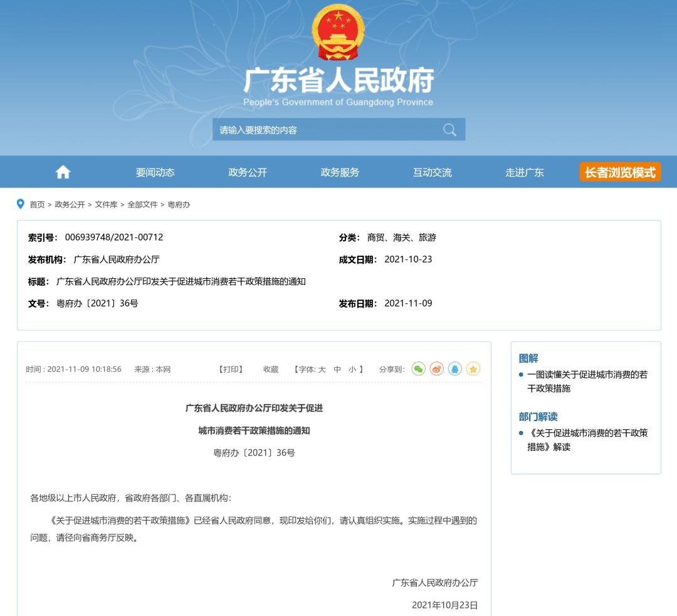
Task: Go to 全部文件 in breadcrumb
Action: 142,205
